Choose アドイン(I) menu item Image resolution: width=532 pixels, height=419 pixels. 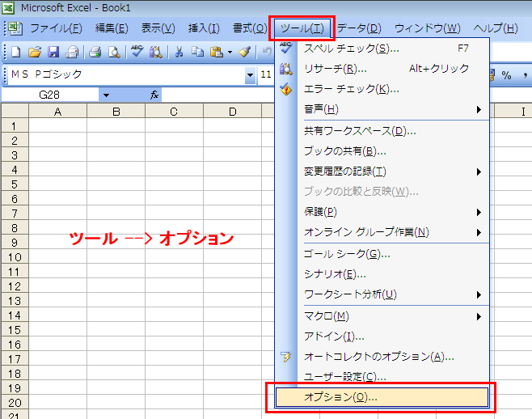[382, 336]
